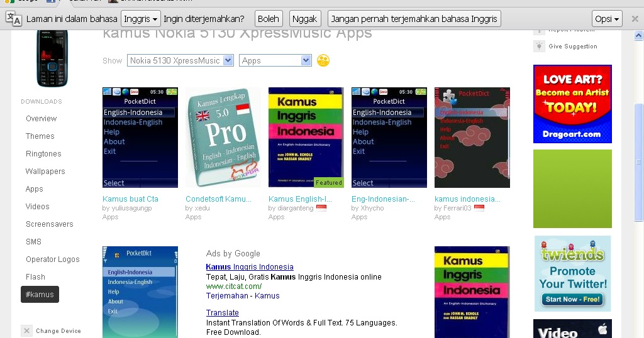This screenshot has width=644, height=338.
Task: Click the Boleh translate button
Action: click(268, 19)
